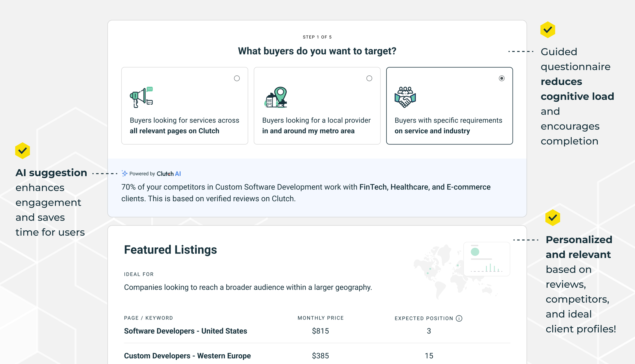Click the 'EXPECTED POSITION' column header
The height and width of the screenshot is (364, 635).
(424, 318)
